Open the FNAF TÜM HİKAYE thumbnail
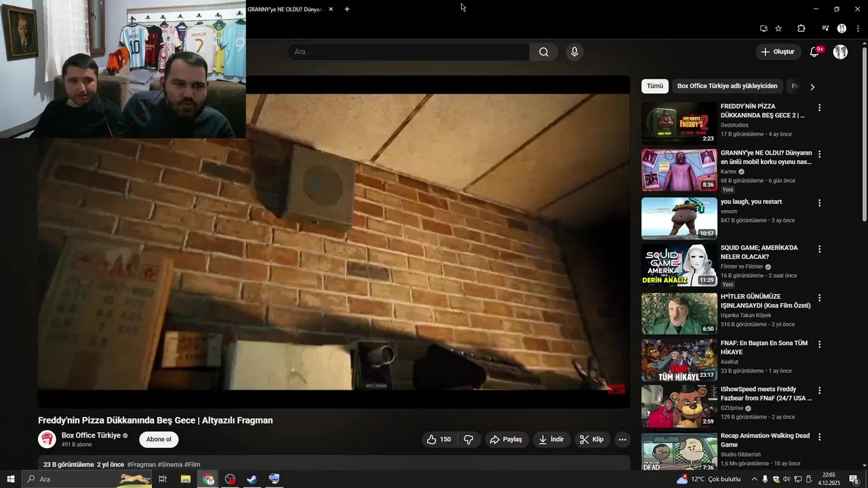 click(679, 360)
